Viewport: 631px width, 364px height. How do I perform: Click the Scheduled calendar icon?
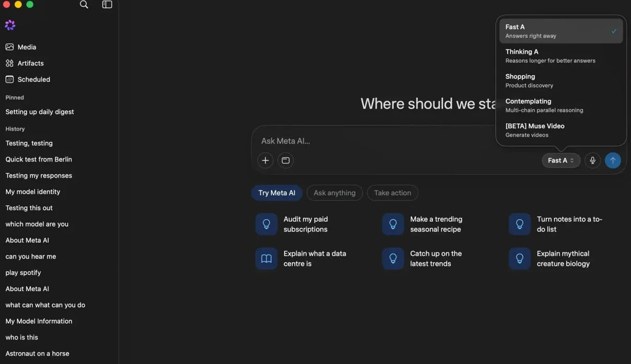[9, 79]
